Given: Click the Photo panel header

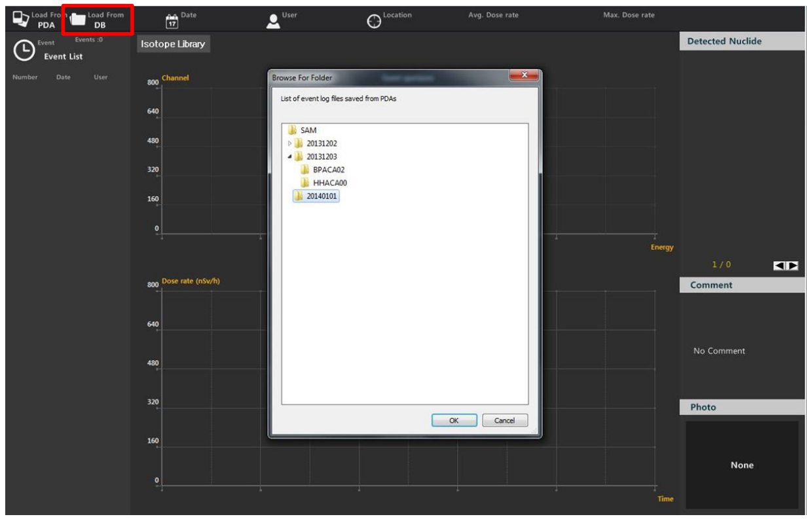Looking at the screenshot, I should (742, 407).
